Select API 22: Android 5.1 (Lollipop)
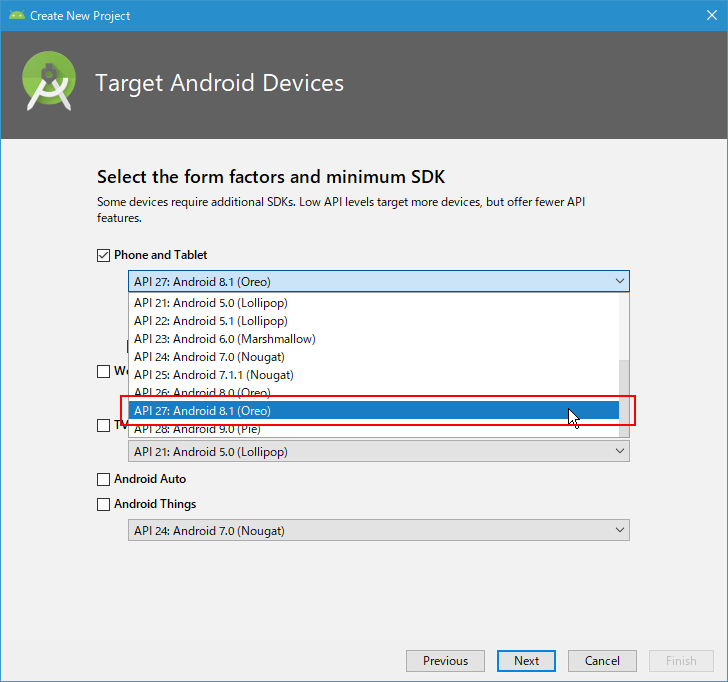Viewport: 728px width, 682px height. [374, 321]
